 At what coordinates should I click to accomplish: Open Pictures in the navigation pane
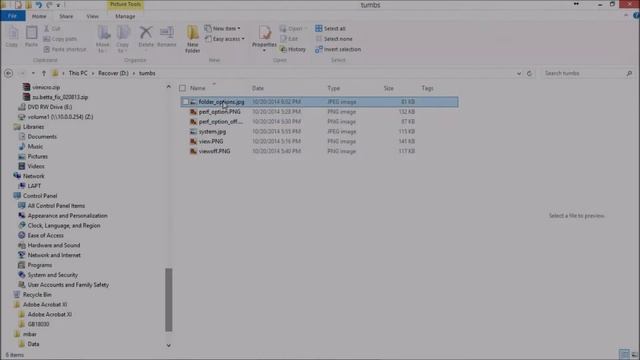38,156
